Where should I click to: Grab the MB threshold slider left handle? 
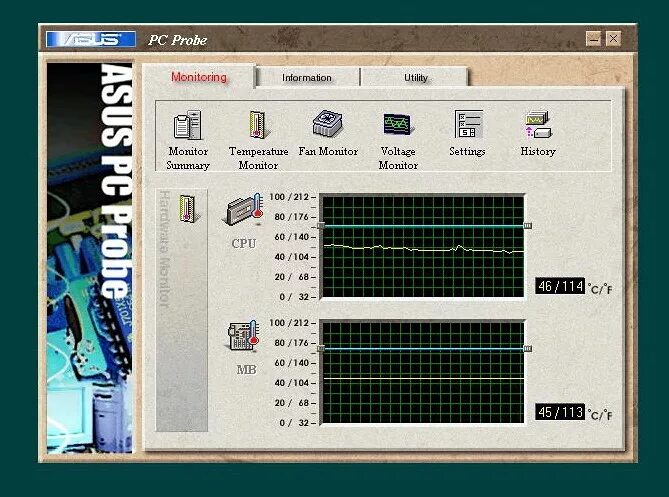[321, 349]
